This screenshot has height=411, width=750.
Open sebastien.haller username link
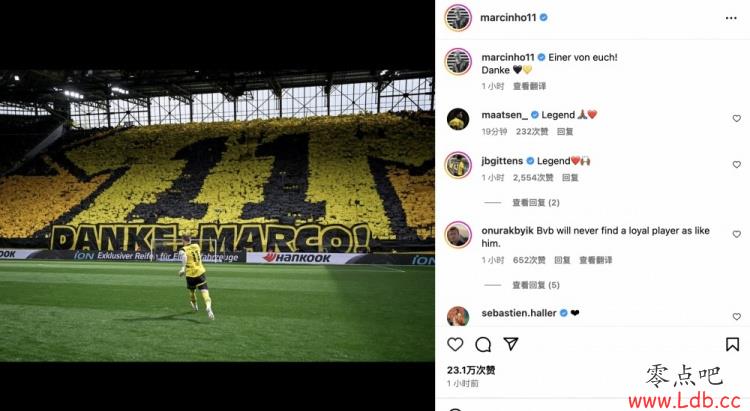click(x=518, y=313)
